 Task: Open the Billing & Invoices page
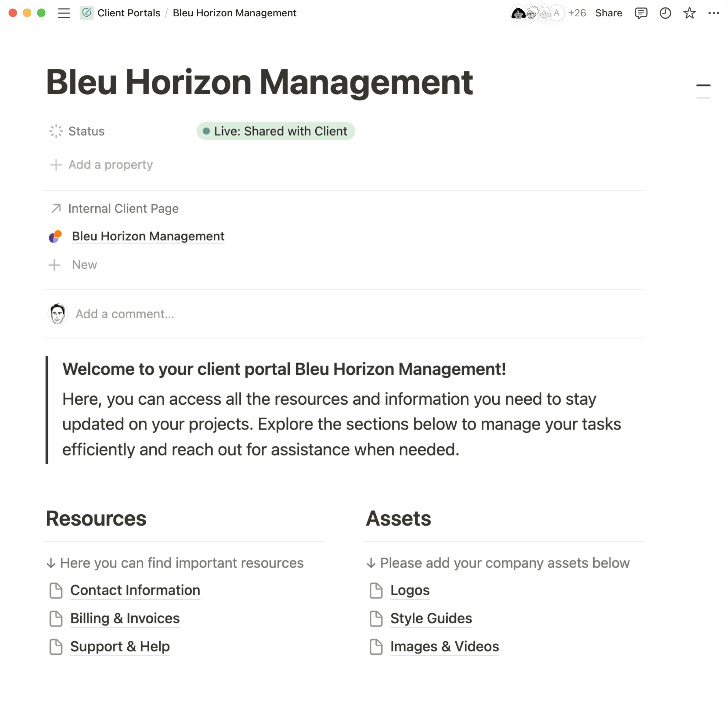[125, 618]
